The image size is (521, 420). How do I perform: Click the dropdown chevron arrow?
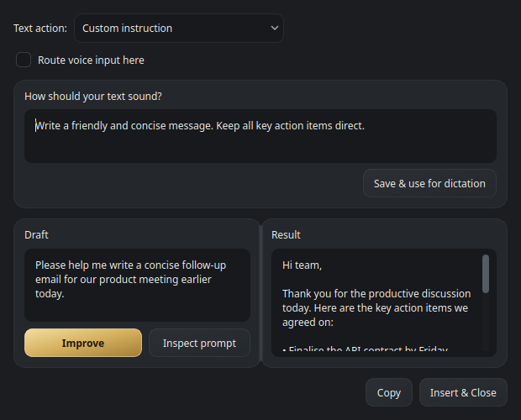click(x=275, y=29)
